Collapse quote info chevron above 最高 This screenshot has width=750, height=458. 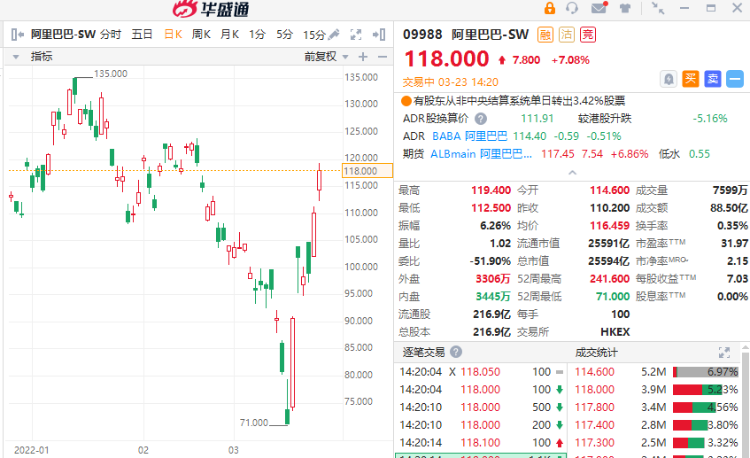(x=572, y=173)
